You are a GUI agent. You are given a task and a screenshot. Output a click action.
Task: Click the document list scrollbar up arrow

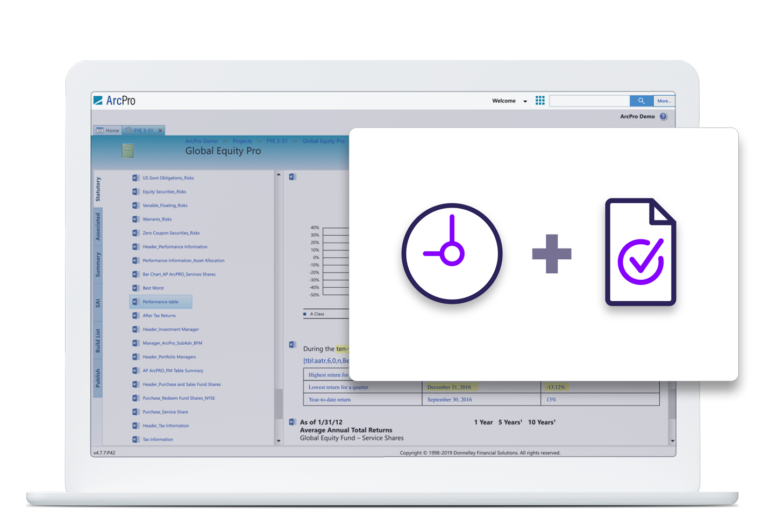tap(279, 173)
